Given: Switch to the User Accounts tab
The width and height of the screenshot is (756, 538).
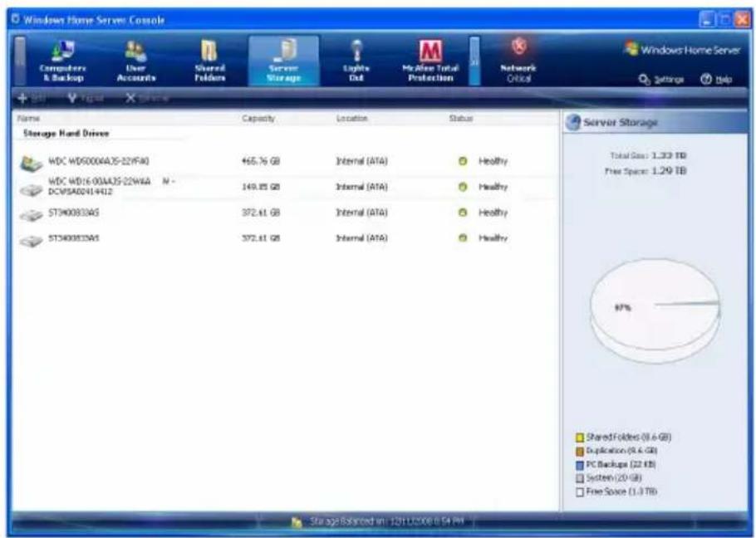Looking at the screenshot, I should (136, 61).
